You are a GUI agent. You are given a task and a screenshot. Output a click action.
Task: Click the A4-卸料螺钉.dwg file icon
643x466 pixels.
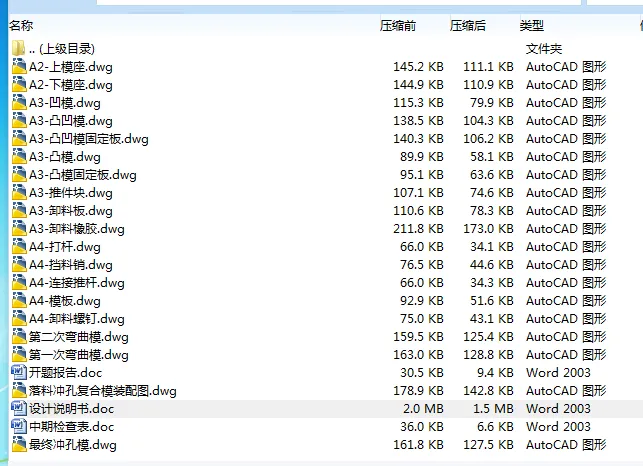(19, 319)
